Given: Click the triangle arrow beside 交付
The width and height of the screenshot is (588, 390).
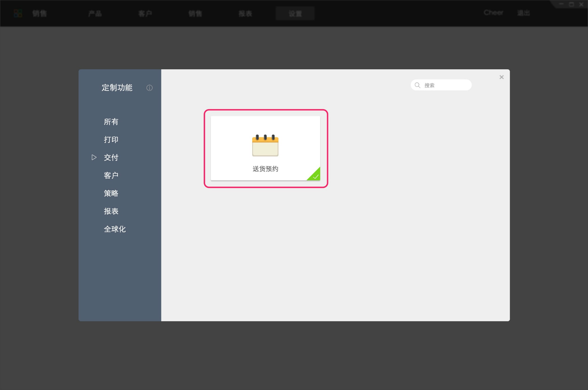Looking at the screenshot, I should pyautogui.click(x=94, y=157).
